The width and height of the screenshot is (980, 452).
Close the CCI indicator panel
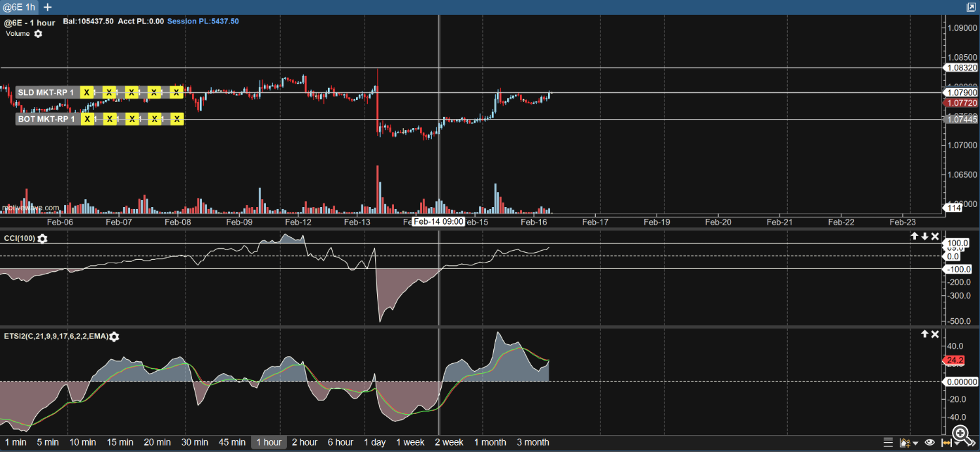(935, 236)
